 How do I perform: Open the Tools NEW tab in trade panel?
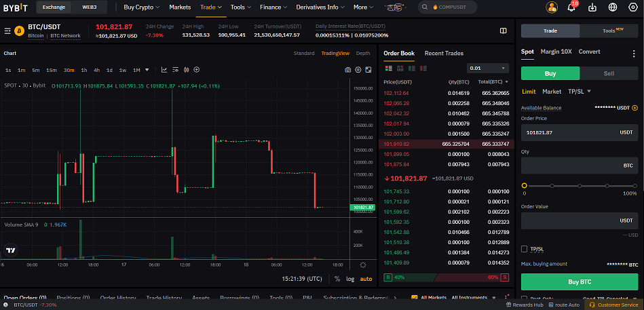(x=609, y=31)
